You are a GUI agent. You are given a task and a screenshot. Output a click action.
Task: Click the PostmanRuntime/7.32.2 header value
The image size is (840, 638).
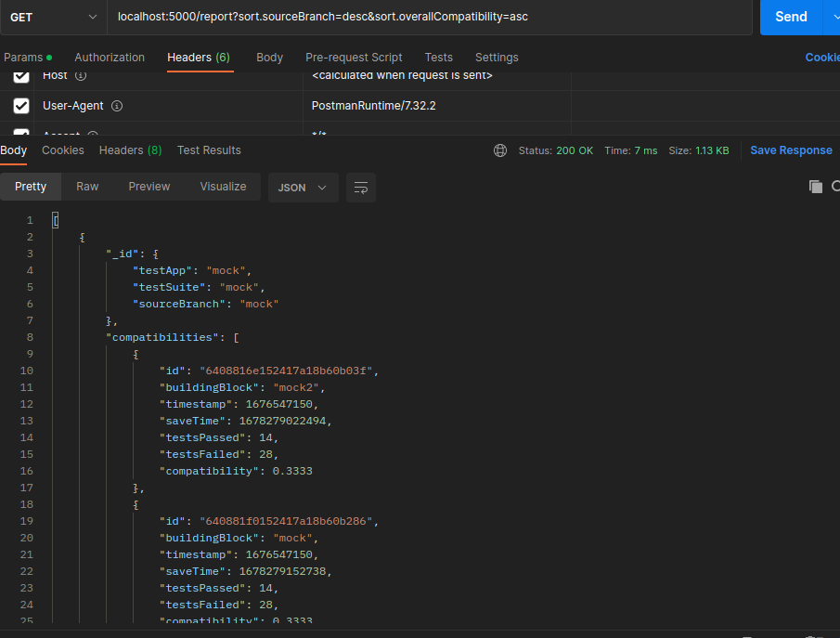(374, 106)
